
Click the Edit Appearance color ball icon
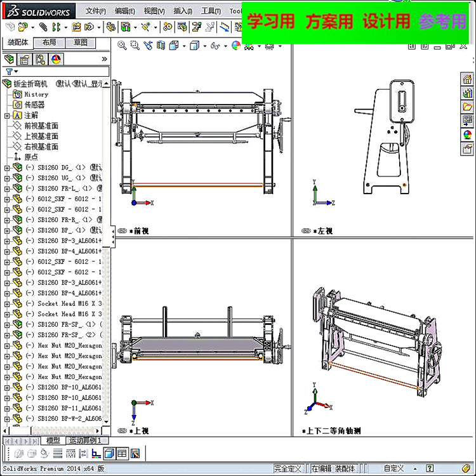coord(236,46)
